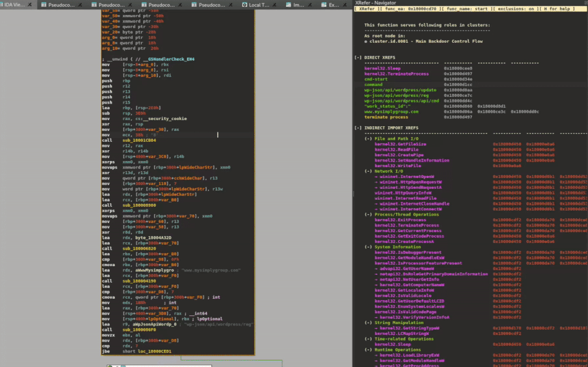The image size is (588, 367).
Task: Select kernel32.IsDebuggerPresent import
Action: (408, 252)
